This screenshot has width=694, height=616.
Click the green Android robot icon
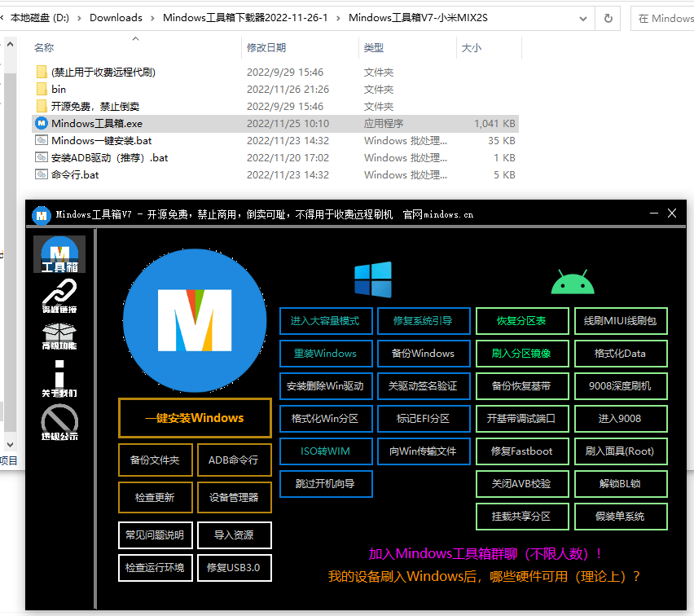573,282
